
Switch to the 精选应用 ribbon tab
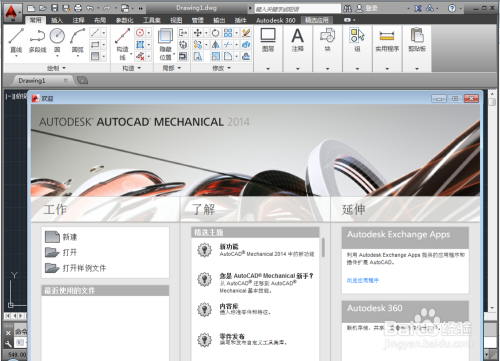tap(317, 20)
